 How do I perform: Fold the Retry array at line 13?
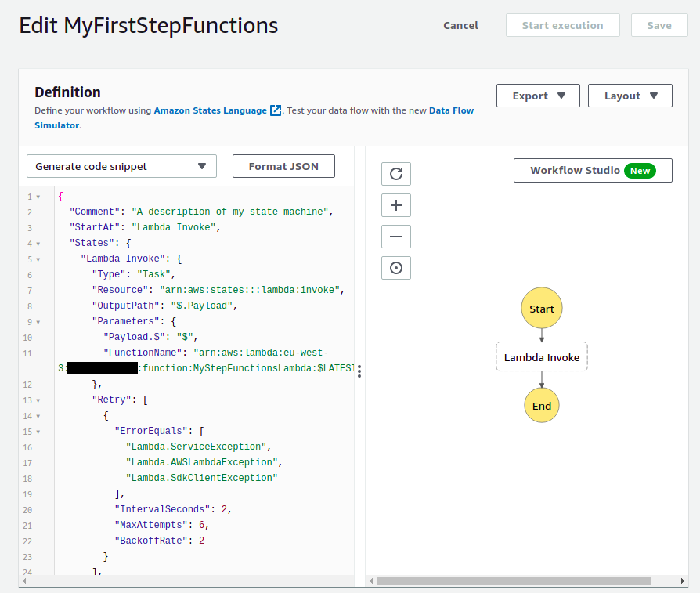[x=38, y=400]
